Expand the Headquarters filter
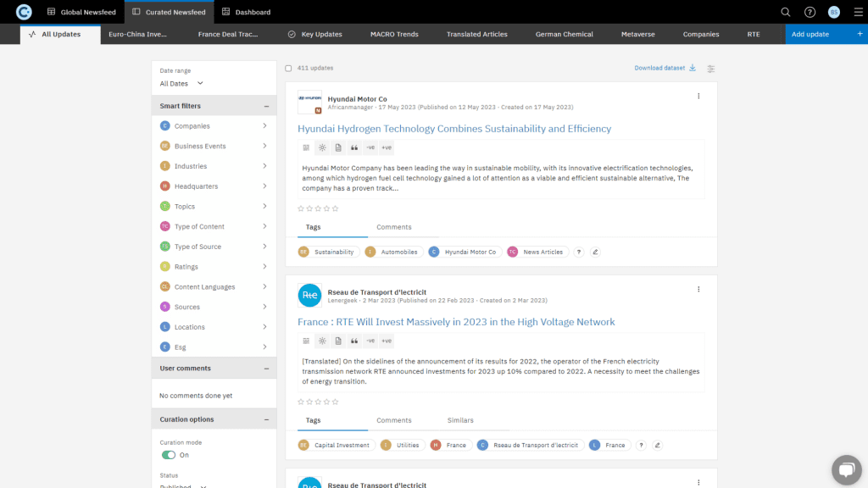The height and width of the screenshot is (488, 868). click(x=214, y=186)
